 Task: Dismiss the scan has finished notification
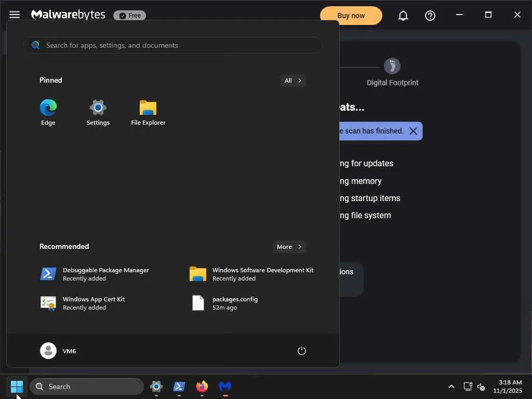(413, 131)
